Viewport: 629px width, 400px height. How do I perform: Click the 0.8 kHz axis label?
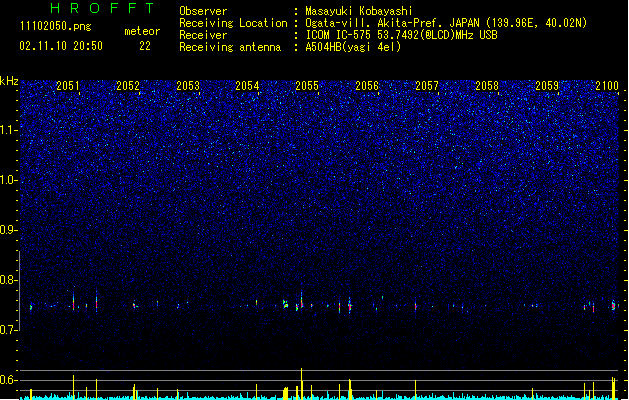9,280
